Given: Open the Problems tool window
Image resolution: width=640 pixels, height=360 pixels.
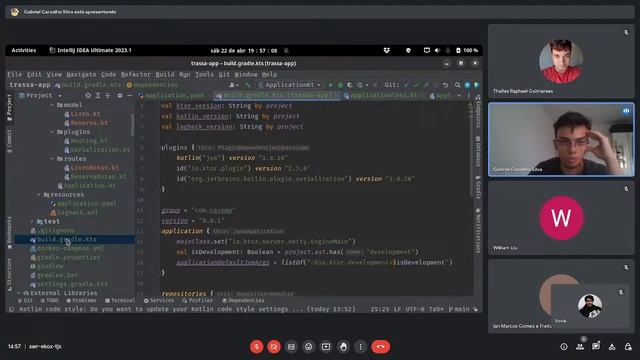Looking at the screenshot, I should (81, 300).
